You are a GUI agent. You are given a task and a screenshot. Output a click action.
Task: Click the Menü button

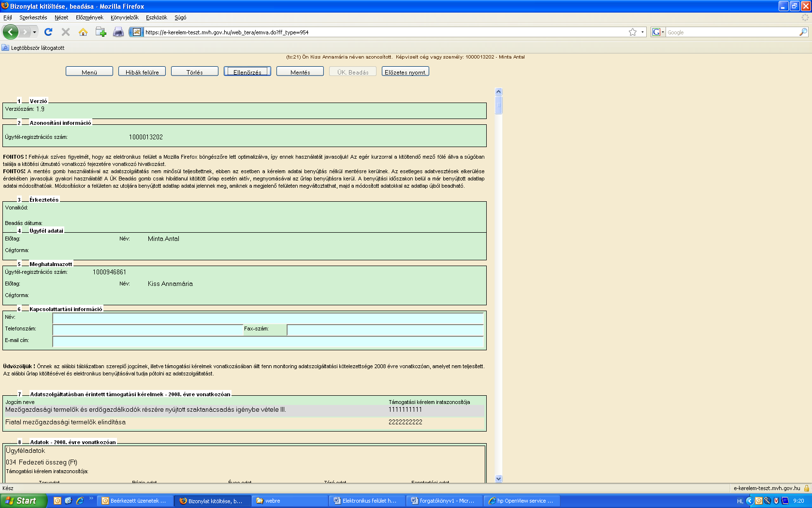pyautogui.click(x=89, y=72)
